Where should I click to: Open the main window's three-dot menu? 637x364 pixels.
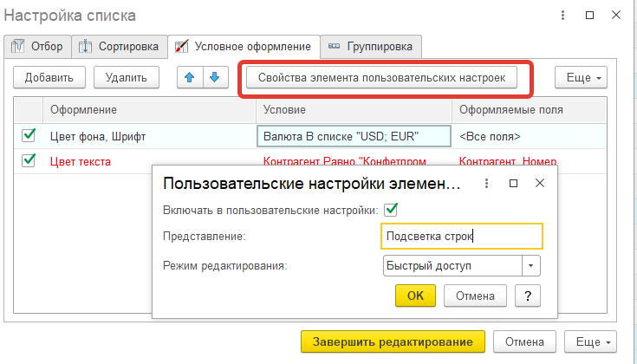pyautogui.click(x=562, y=16)
